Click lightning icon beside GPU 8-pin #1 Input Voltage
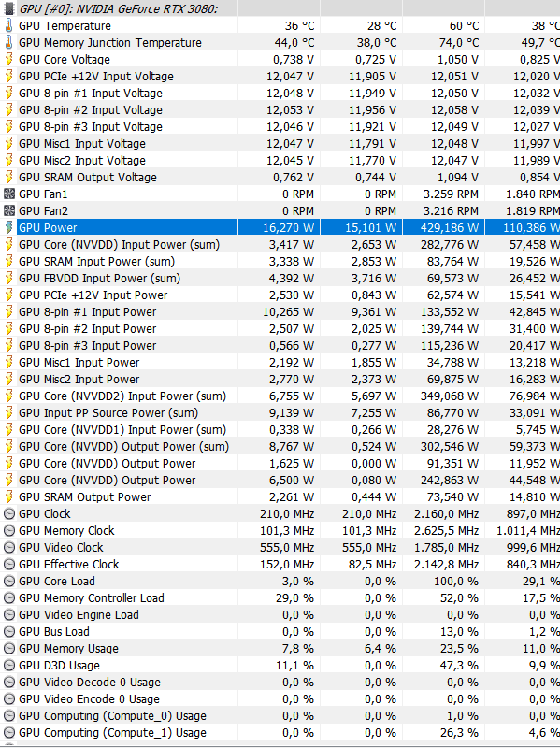Image resolution: width=560 pixels, height=748 pixels. click(9, 93)
